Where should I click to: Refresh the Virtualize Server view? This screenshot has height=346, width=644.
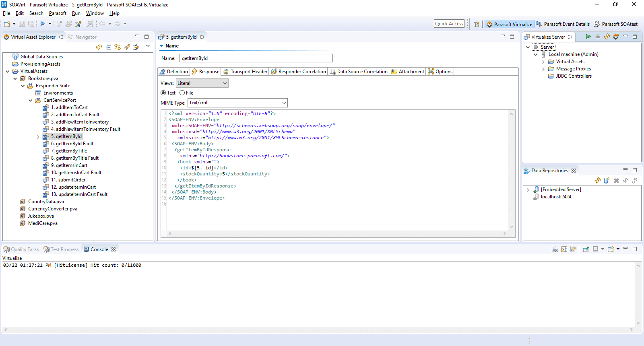pyautogui.click(x=607, y=37)
